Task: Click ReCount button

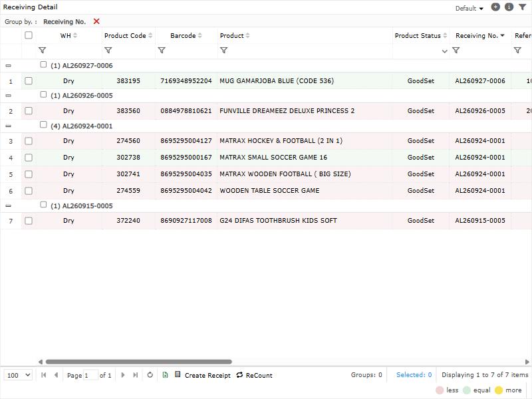Action: click(255, 375)
